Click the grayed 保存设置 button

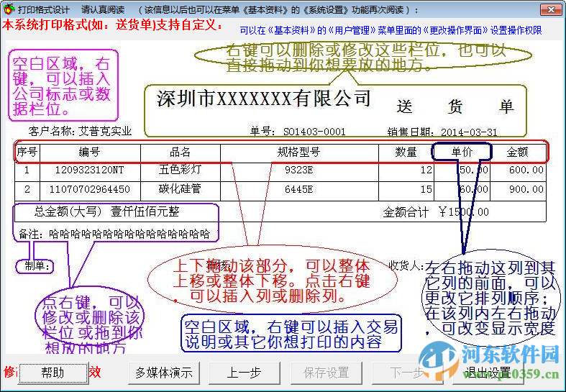point(326,373)
